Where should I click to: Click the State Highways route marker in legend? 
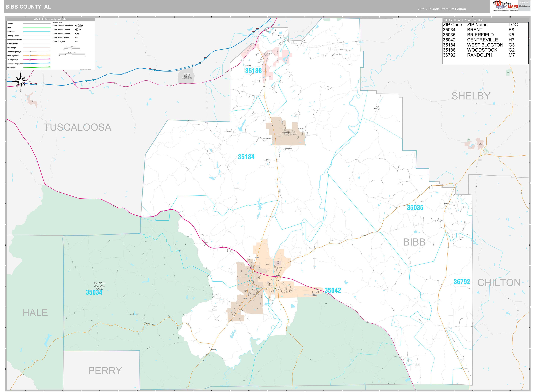pyautogui.click(x=30, y=56)
